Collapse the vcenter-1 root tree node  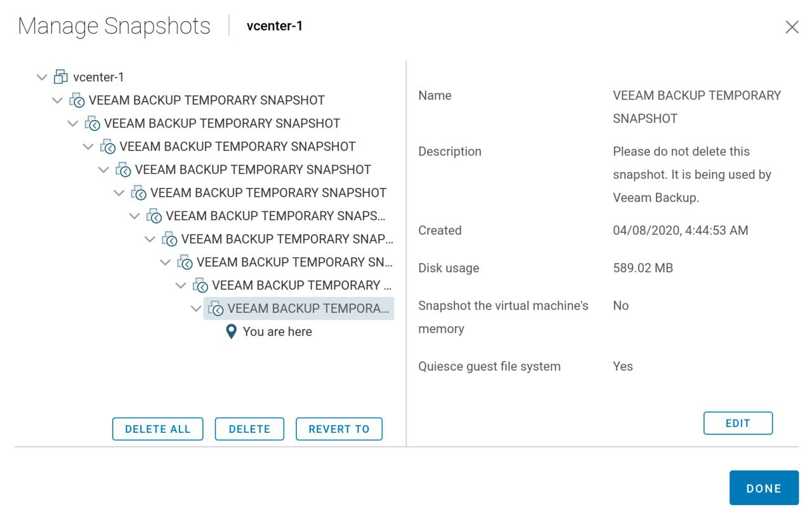(x=42, y=77)
